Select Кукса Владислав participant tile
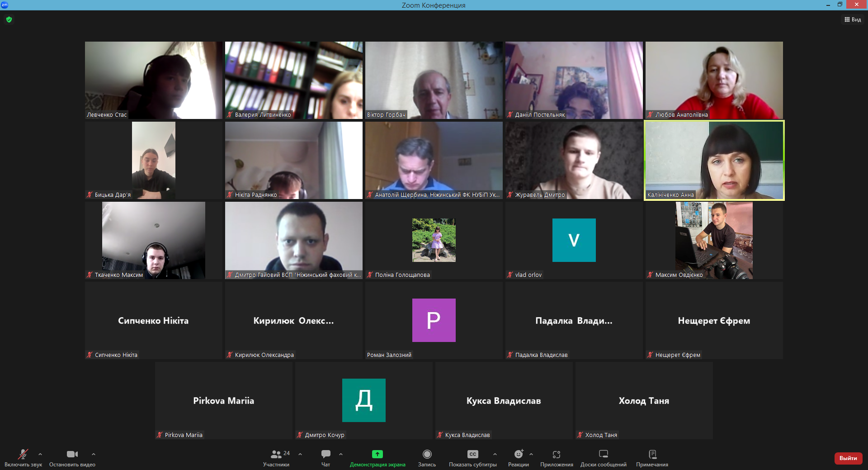 (504, 401)
